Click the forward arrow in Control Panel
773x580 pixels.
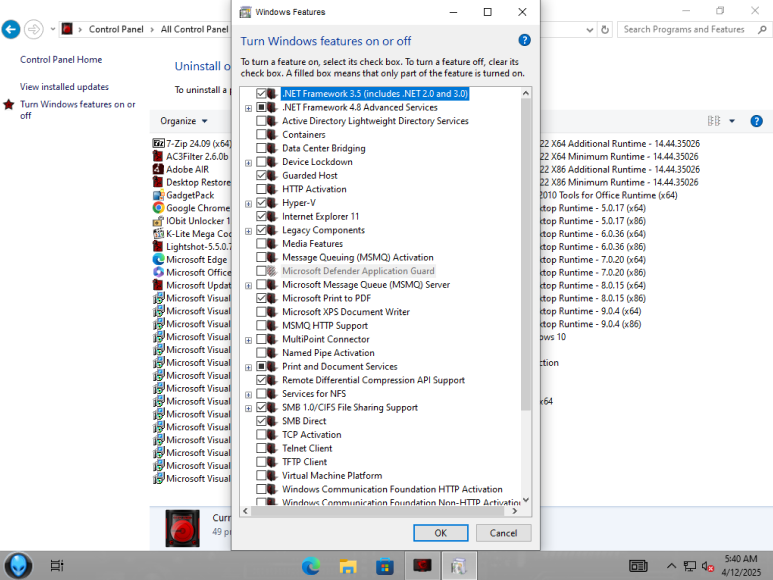(x=34, y=30)
